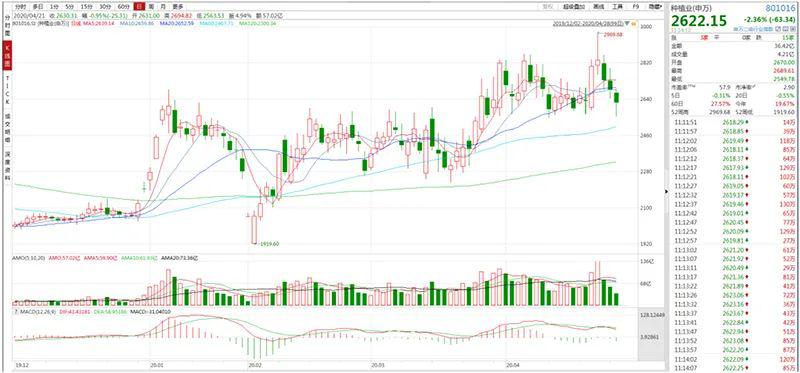
Task: Switch to the 分时 time-sharing tab
Action: pos(19,7)
